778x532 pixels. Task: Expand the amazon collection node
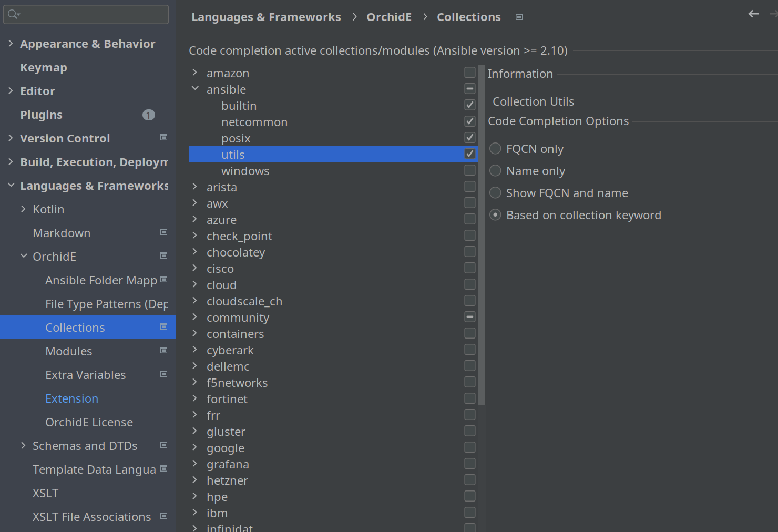pos(195,72)
